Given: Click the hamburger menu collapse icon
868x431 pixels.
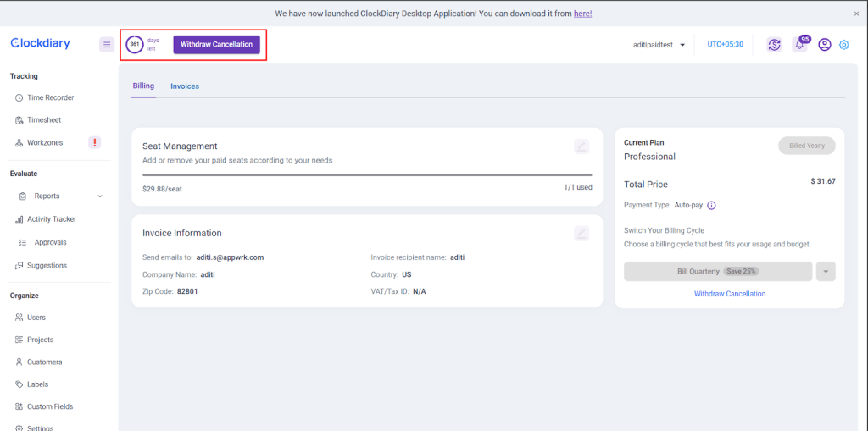Looking at the screenshot, I should coord(107,45).
